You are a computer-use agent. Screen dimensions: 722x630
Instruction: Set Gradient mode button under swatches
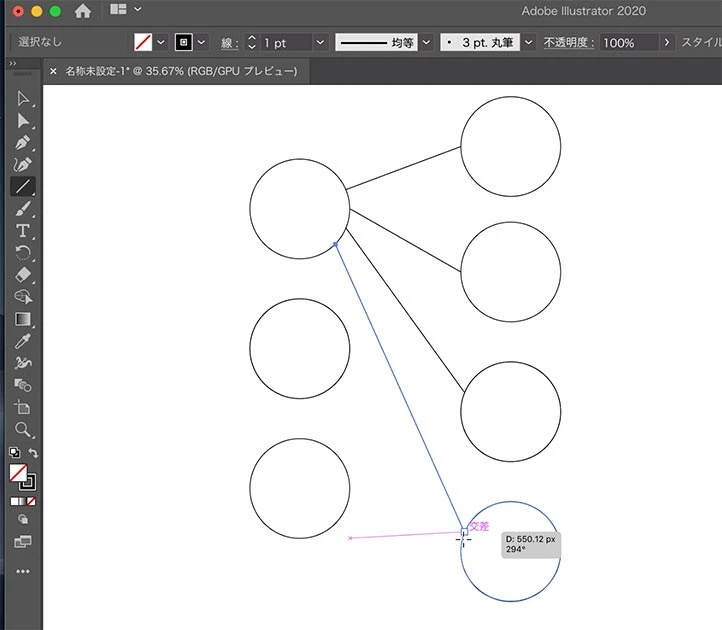[23, 501]
